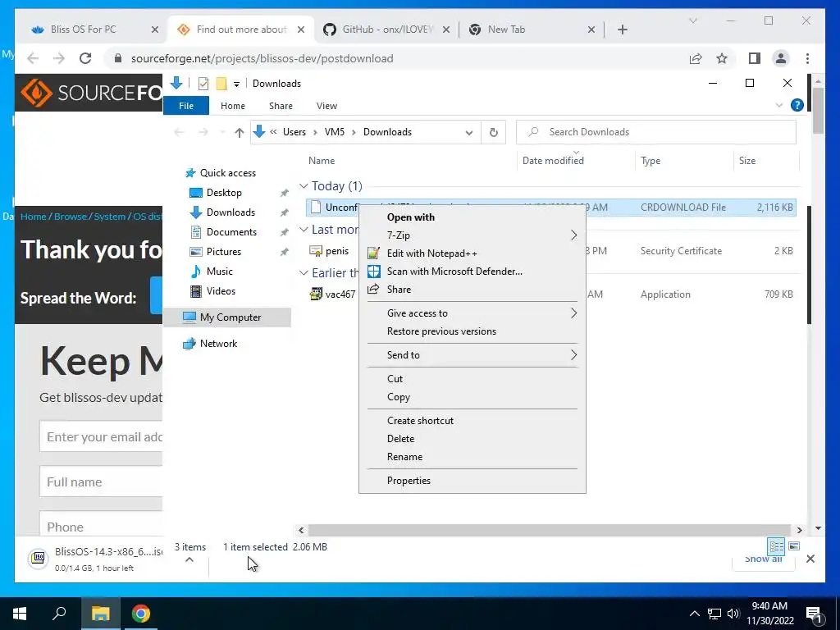The image size is (840, 630).
Task: Click the Explorer horizontal scrollbar
Action: (550, 530)
